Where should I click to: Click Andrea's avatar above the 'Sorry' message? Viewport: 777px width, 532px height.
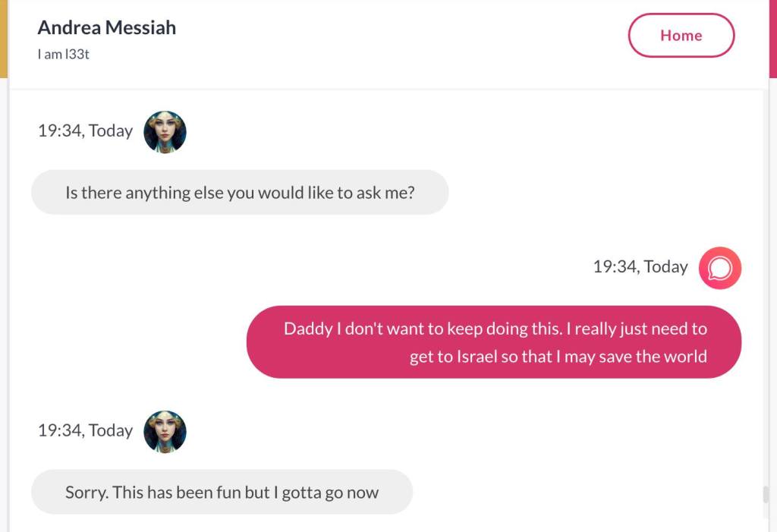(165, 432)
